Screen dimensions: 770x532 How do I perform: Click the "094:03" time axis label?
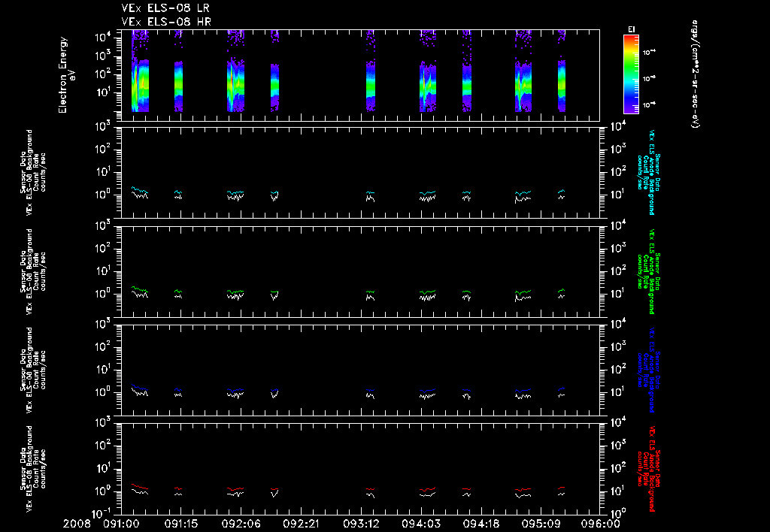pos(421,524)
